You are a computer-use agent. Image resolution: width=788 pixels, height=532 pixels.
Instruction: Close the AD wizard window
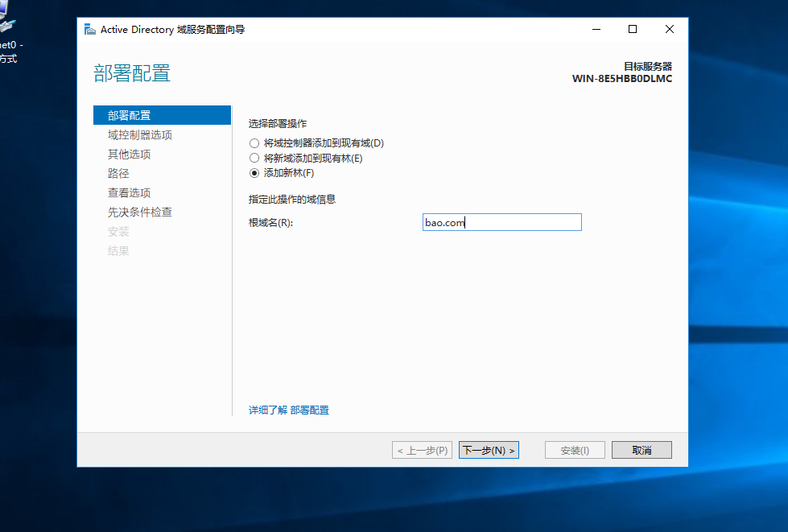tap(670, 29)
